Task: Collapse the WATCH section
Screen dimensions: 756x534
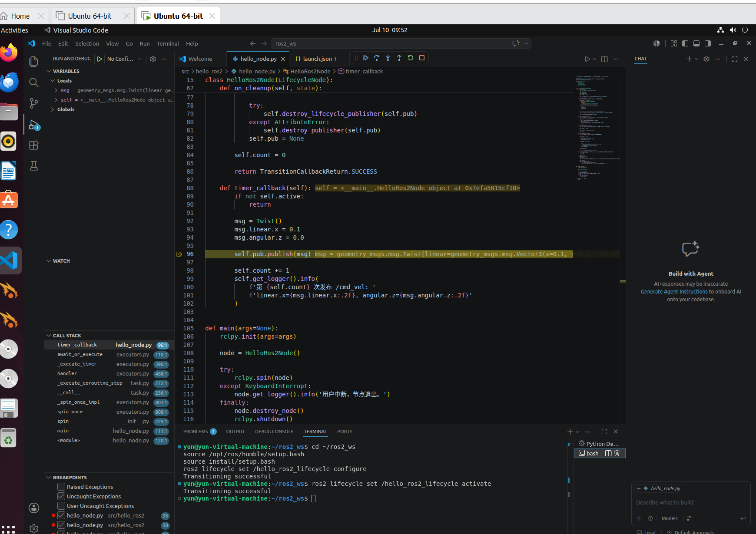Action: [61, 261]
